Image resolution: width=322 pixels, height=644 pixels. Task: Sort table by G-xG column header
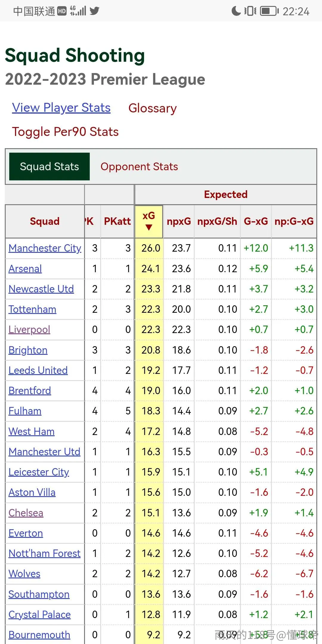point(256,221)
